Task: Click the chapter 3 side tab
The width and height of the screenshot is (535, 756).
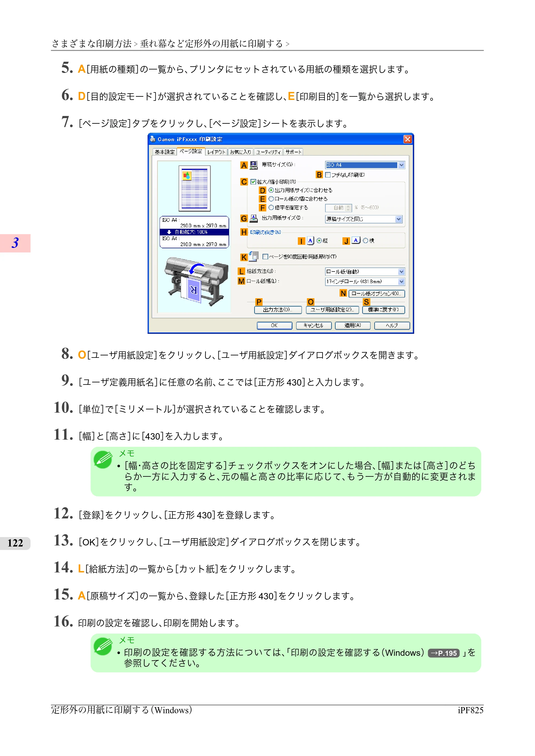Action: point(15,243)
